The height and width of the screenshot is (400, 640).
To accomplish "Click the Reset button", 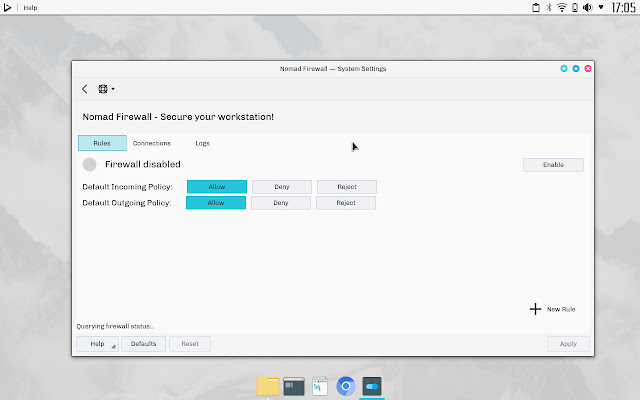I will (190, 344).
